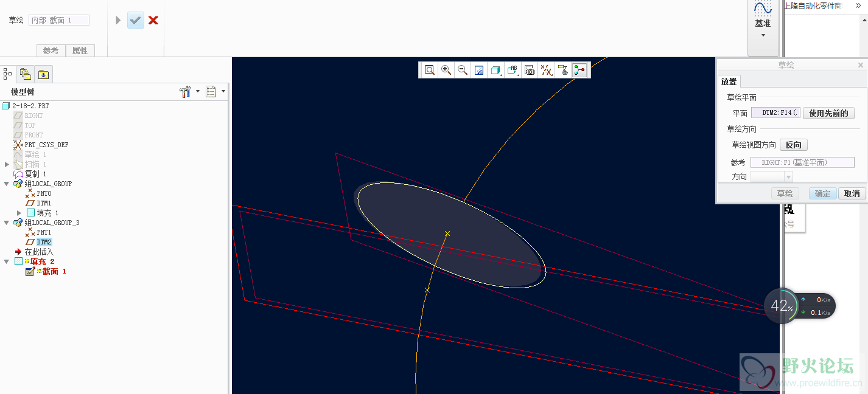Open the model tree settings hammer icon
This screenshot has width=868, height=394.
pos(186,92)
